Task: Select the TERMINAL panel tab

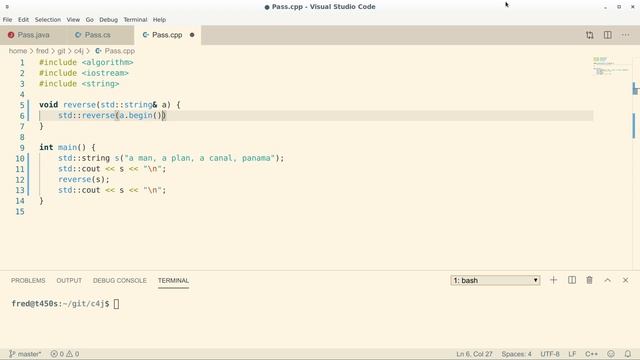Action: (173, 281)
